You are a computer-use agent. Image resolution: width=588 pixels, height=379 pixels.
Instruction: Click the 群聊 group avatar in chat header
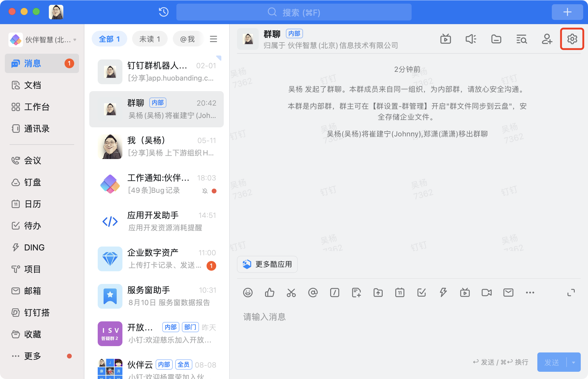248,39
